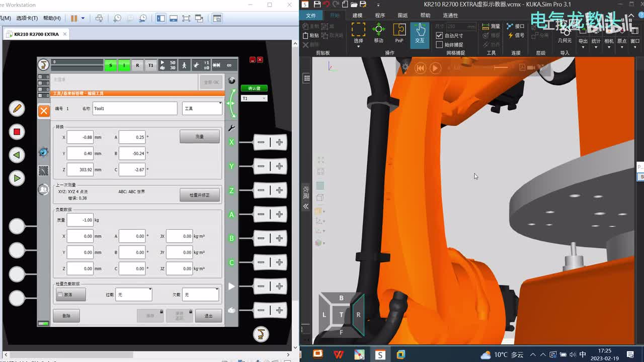Open the 连通性 (Connectivity) ribbon tab
Image resolution: width=644 pixels, height=362 pixels.
click(450, 15)
